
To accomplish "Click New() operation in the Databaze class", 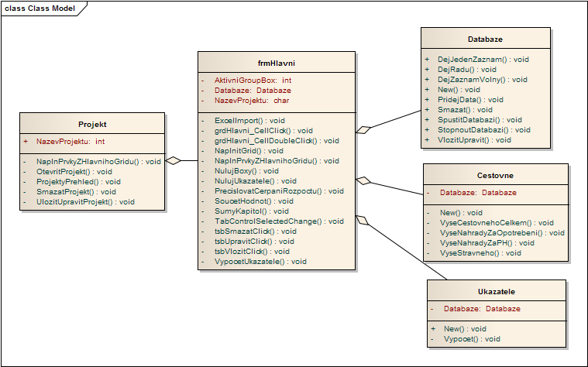I will point(459,90).
